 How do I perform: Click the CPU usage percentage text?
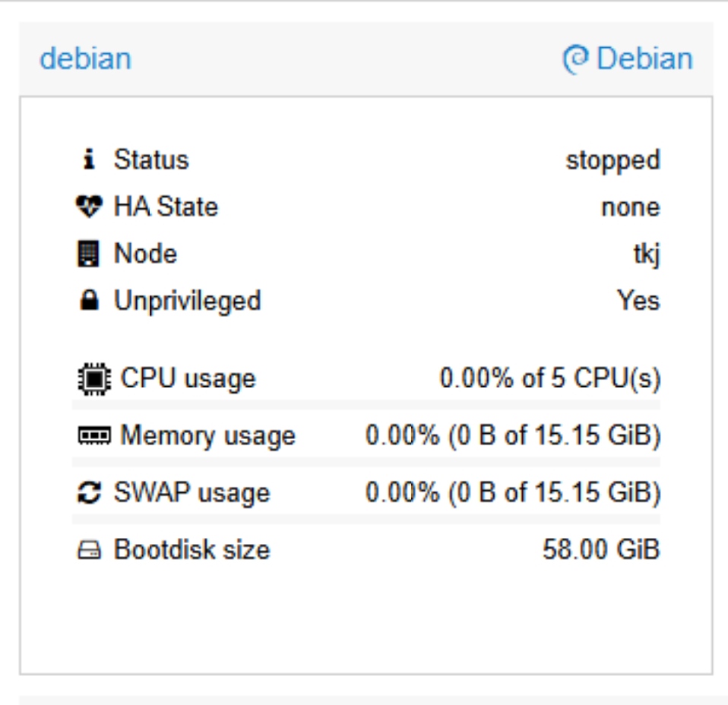[549, 378]
